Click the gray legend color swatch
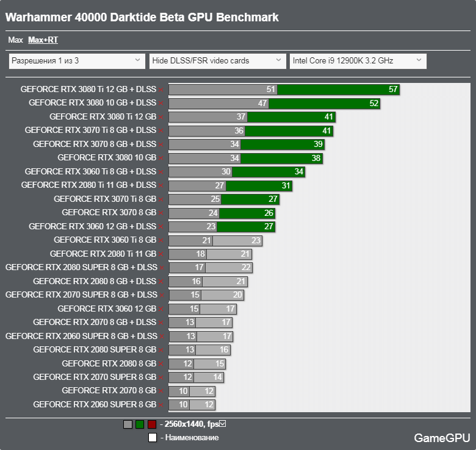 tap(128, 424)
